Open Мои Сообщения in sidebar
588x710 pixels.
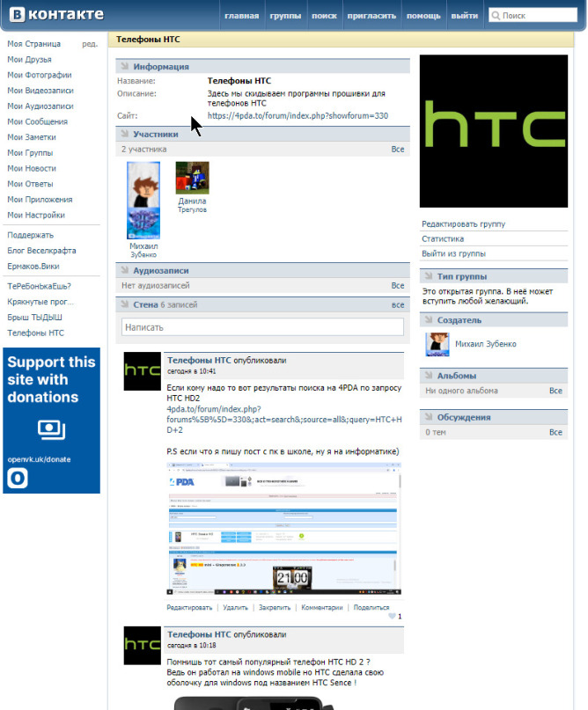pos(38,121)
